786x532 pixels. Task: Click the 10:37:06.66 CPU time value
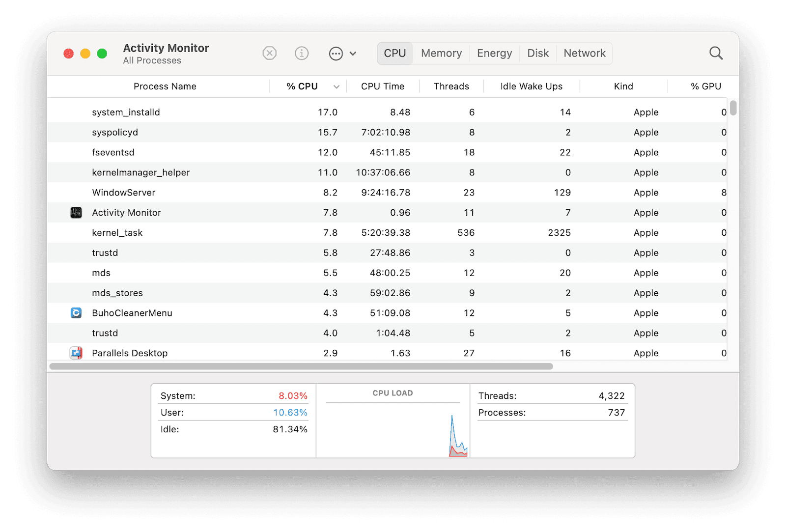tap(383, 173)
